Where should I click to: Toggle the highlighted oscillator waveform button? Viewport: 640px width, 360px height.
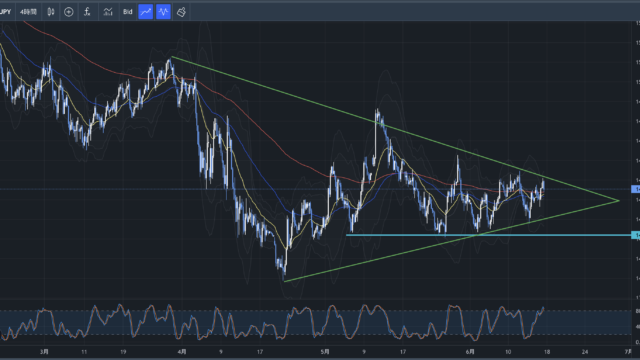click(x=163, y=12)
